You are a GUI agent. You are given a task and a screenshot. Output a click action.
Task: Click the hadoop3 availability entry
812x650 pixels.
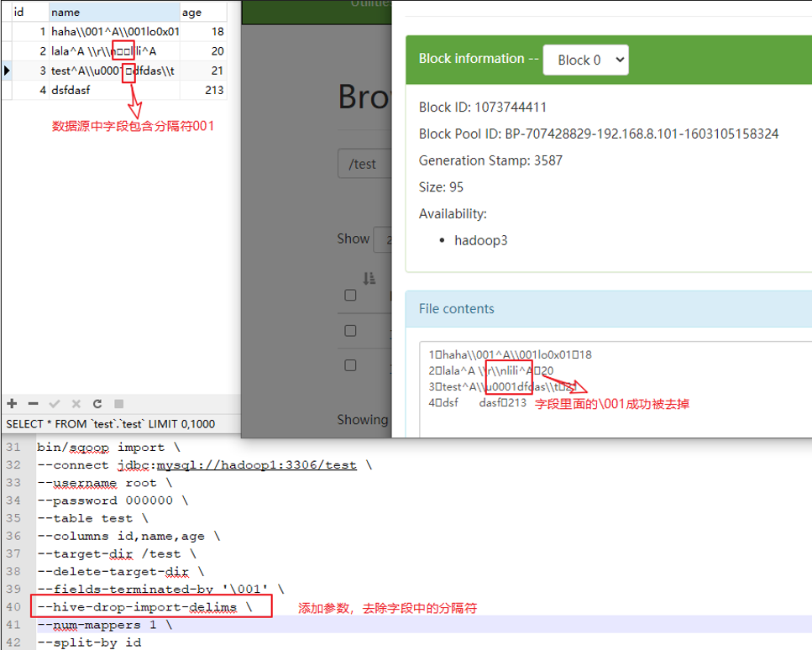pos(480,240)
